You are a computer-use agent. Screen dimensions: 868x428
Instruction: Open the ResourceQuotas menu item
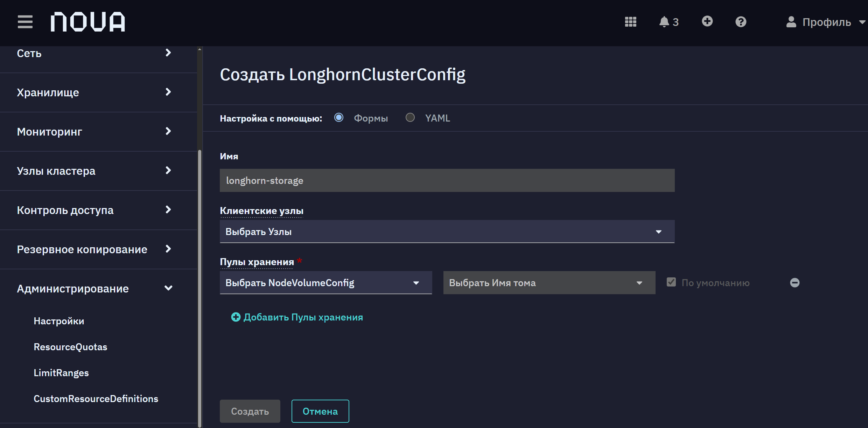coord(70,347)
